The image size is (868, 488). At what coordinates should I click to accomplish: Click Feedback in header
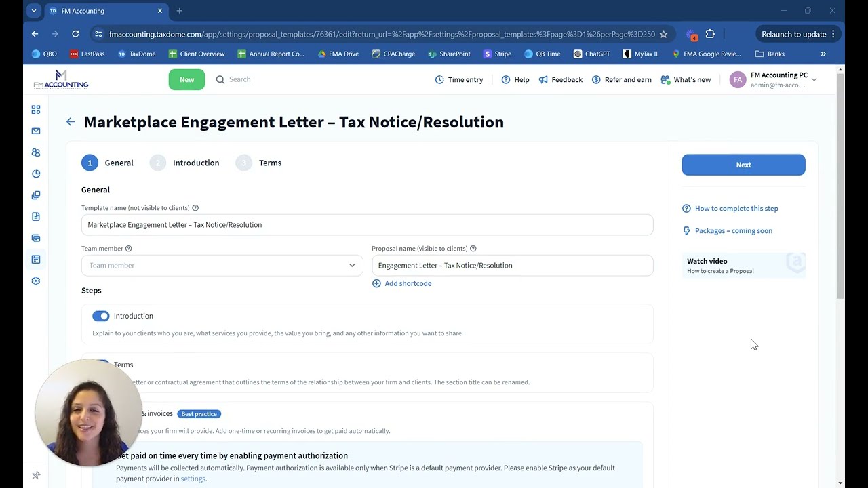click(560, 80)
